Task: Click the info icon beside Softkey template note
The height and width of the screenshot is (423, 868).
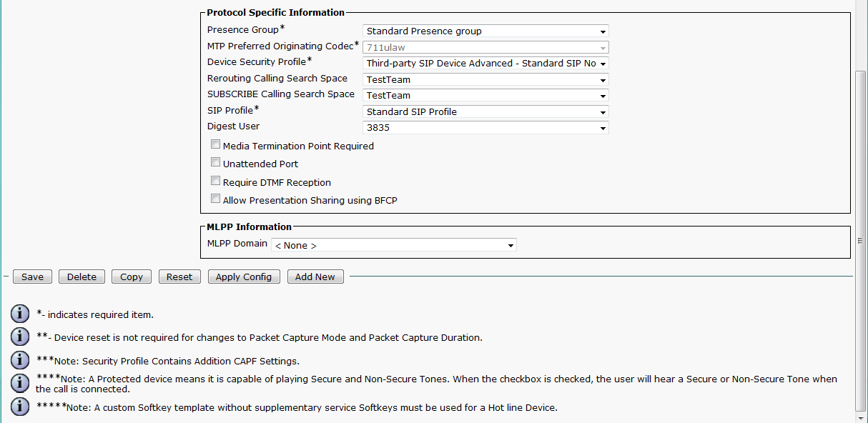Action: pos(20,407)
